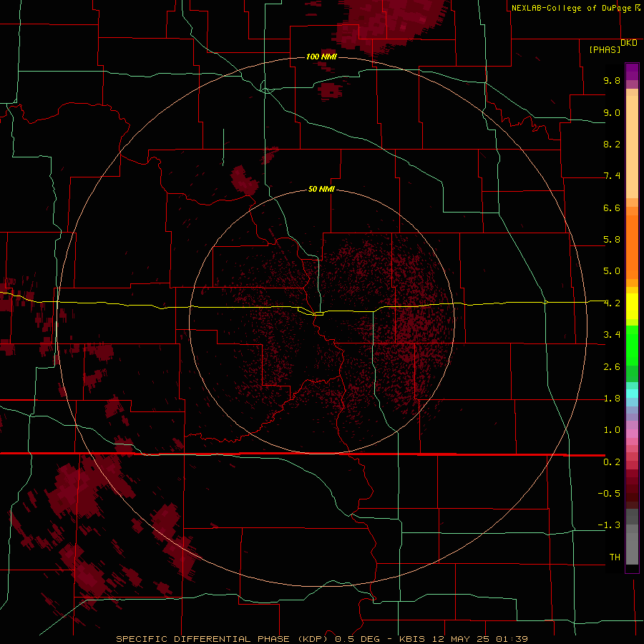
Task: Click the 1.0 legend value
Action: pyautogui.click(x=612, y=430)
